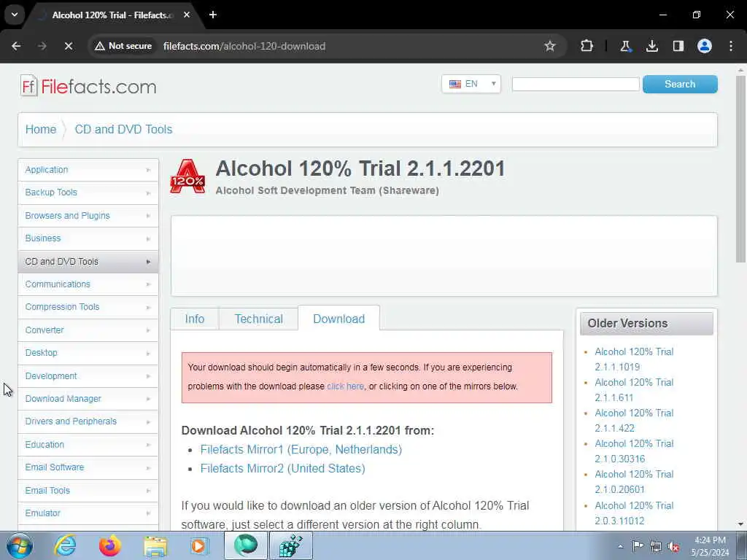This screenshot has height=560, width=747.
Task: Bookmark this page with the star icon
Action: tap(550, 46)
